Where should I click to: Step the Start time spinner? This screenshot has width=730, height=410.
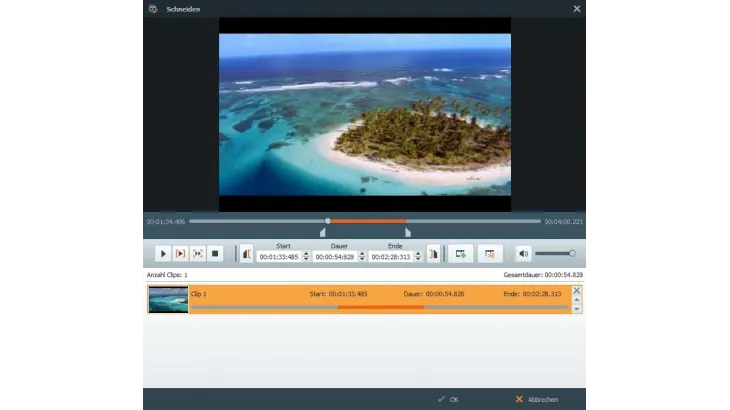(x=305, y=257)
